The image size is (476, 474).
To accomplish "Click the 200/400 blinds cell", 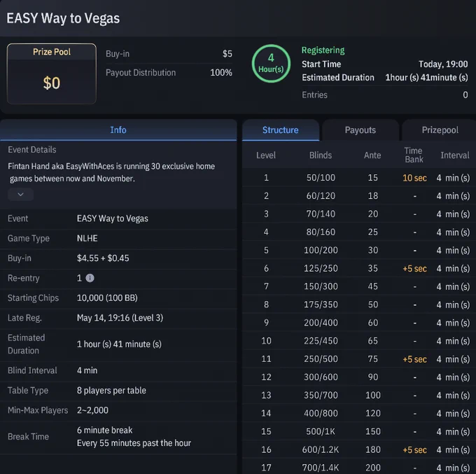I will point(321,323).
